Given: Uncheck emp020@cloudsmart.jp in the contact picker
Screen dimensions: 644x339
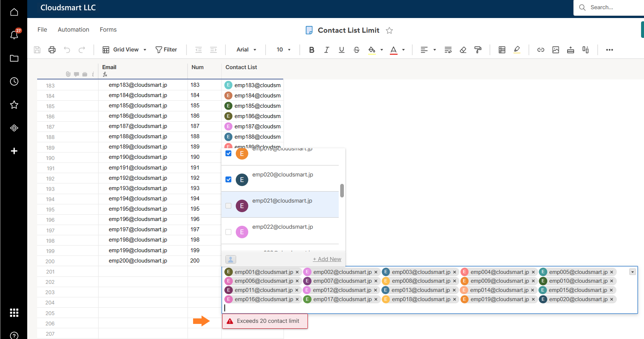Looking at the screenshot, I should 228,179.
